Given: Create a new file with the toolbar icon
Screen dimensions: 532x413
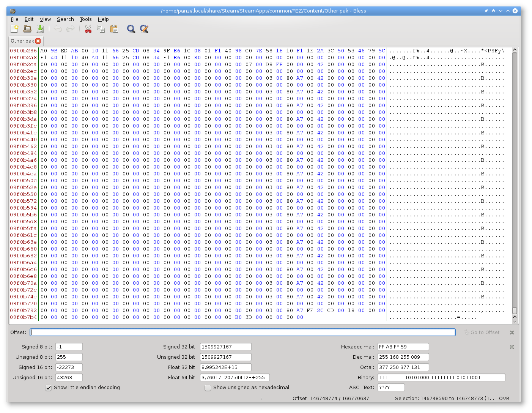Looking at the screenshot, I should coord(14,28).
